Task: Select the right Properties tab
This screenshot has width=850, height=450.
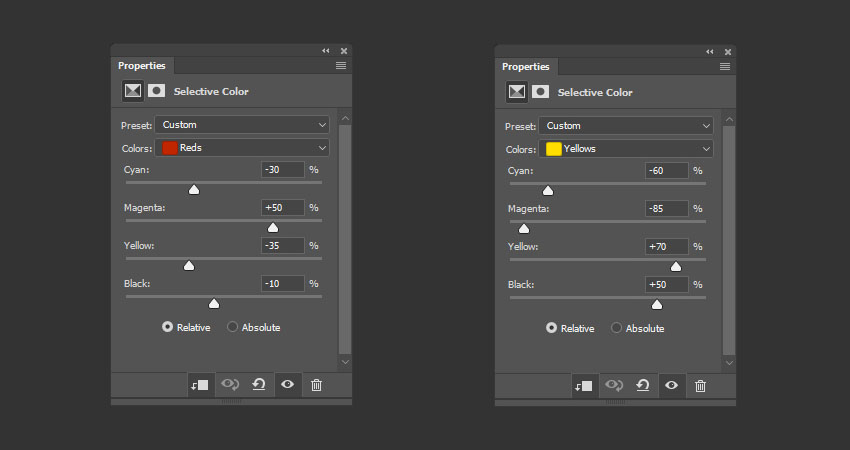Action: pyautogui.click(x=526, y=67)
